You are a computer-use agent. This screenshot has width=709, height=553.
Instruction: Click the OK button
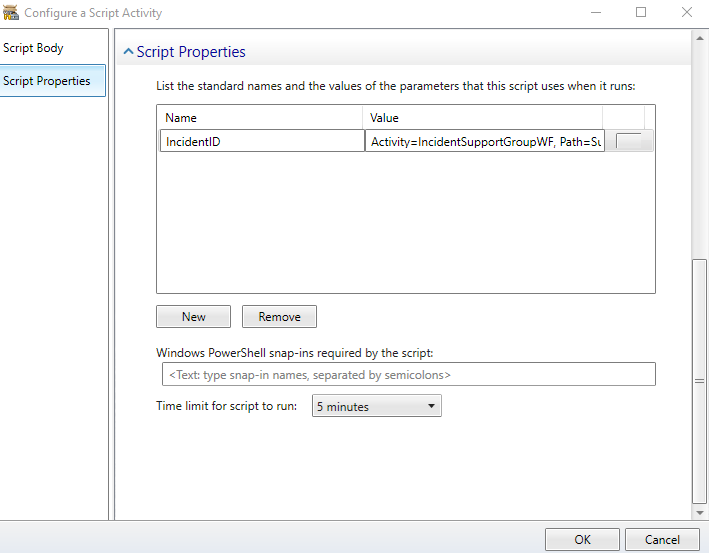pyautogui.click(x=582, y=539)
